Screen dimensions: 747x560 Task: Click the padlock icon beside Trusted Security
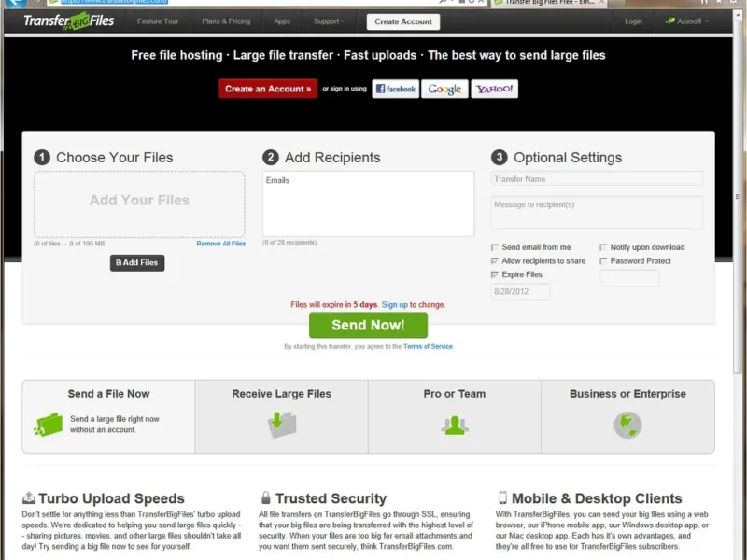pyautogui.click(x=266, y=497)
